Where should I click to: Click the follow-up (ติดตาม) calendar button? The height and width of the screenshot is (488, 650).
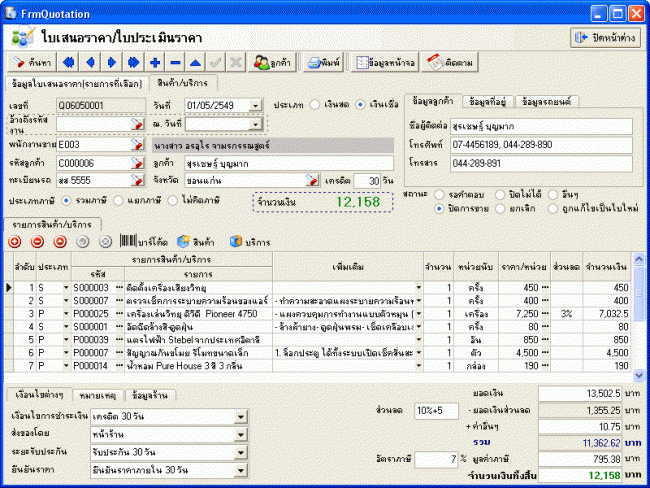coord(450,63)
